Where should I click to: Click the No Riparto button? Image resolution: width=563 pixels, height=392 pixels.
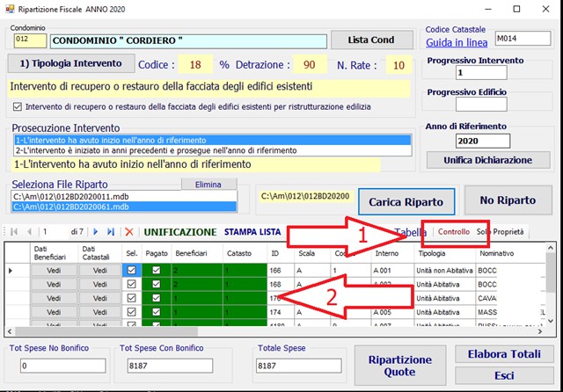[508, 200]
